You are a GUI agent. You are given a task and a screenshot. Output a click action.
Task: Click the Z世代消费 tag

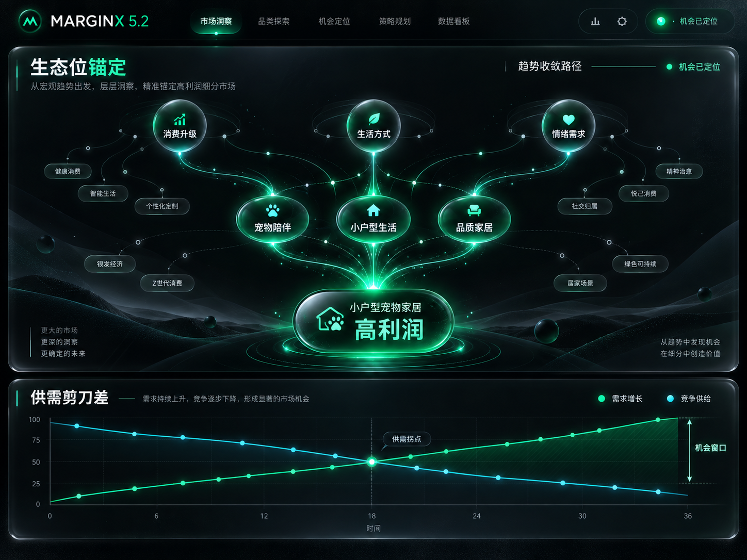click(167, 283)
